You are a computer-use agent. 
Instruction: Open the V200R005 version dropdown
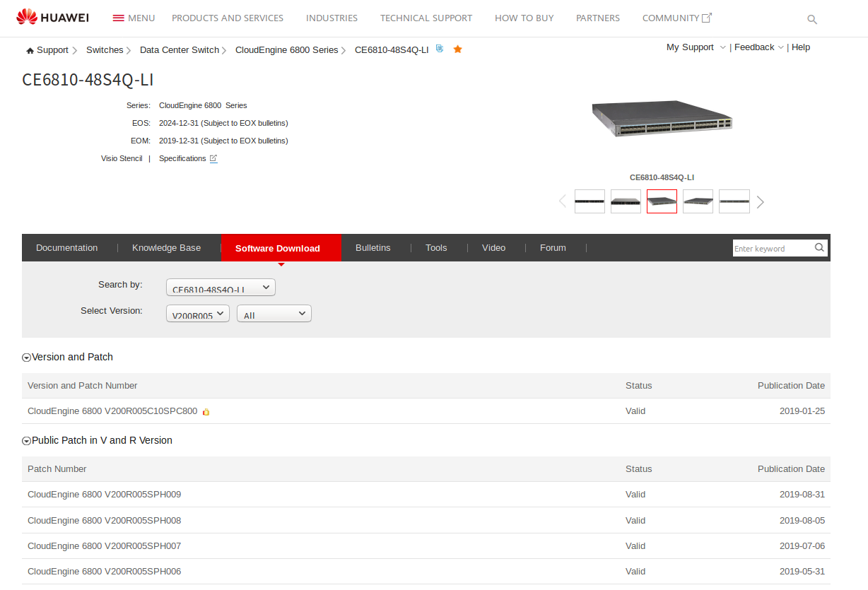pyautogui.click(x=198, y=313)
